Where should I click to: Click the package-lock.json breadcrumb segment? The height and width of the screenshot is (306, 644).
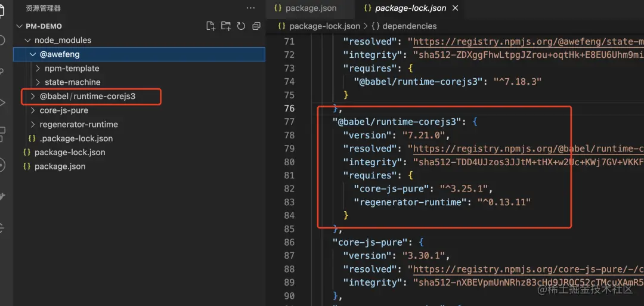tap(324, 26)
